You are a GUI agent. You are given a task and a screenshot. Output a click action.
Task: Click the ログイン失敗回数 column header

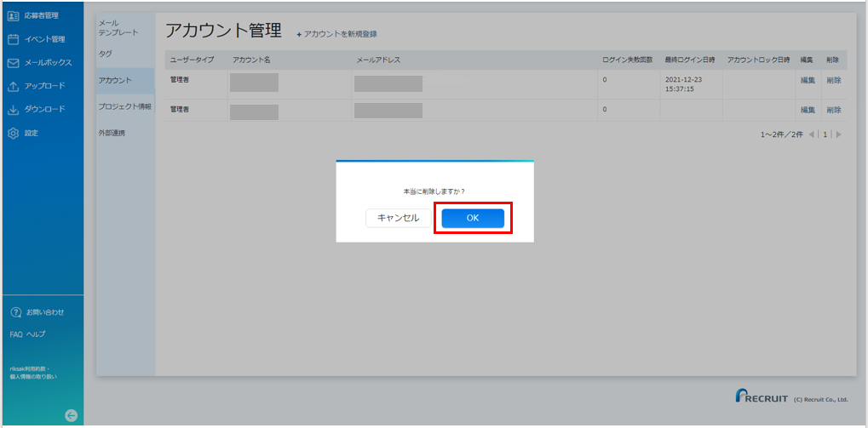(628, 60)
